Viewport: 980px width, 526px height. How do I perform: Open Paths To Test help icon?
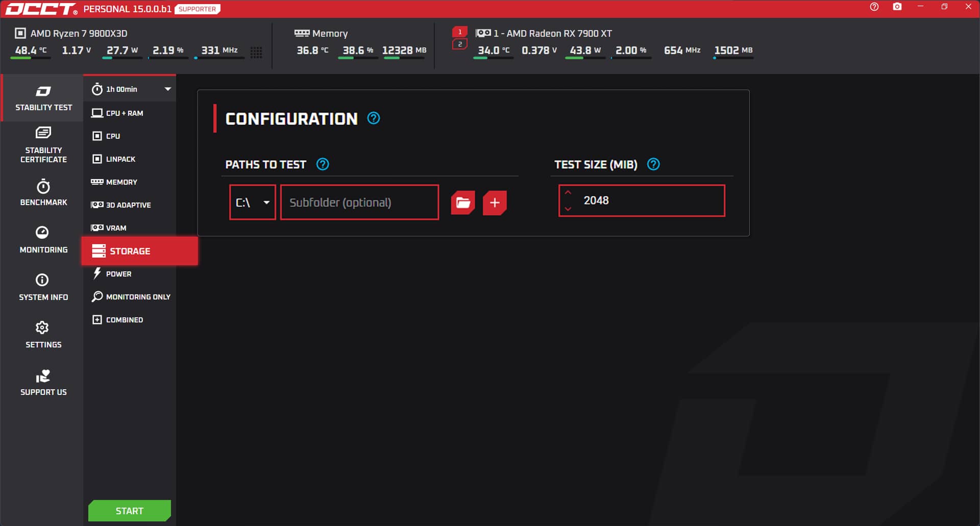(323, 164)
